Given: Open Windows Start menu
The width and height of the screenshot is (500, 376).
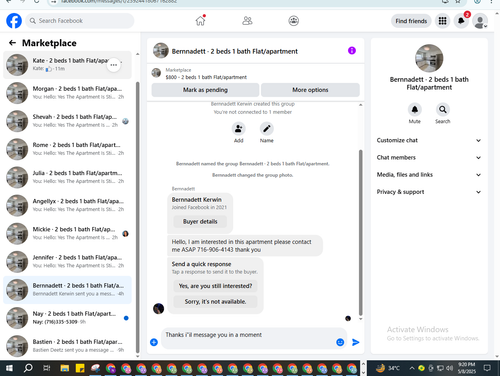Looking at the screenshot, I should point(9,368).
